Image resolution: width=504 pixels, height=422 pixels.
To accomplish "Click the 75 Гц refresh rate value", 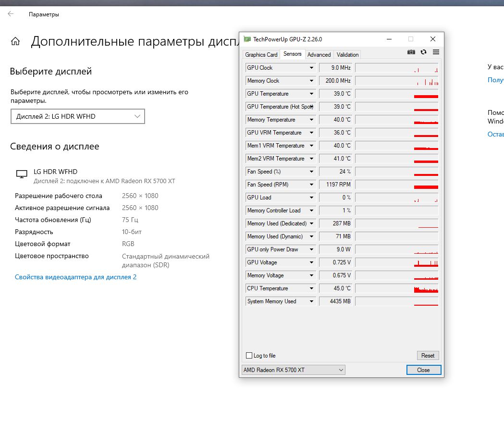I will [x=130, y=220].
